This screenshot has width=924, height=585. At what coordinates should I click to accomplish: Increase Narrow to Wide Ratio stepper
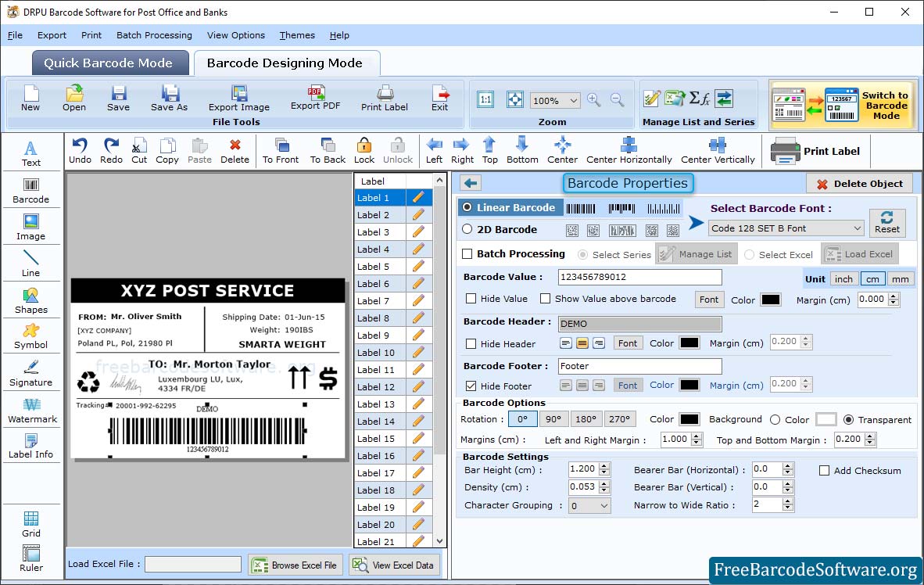tap(788, 501)
